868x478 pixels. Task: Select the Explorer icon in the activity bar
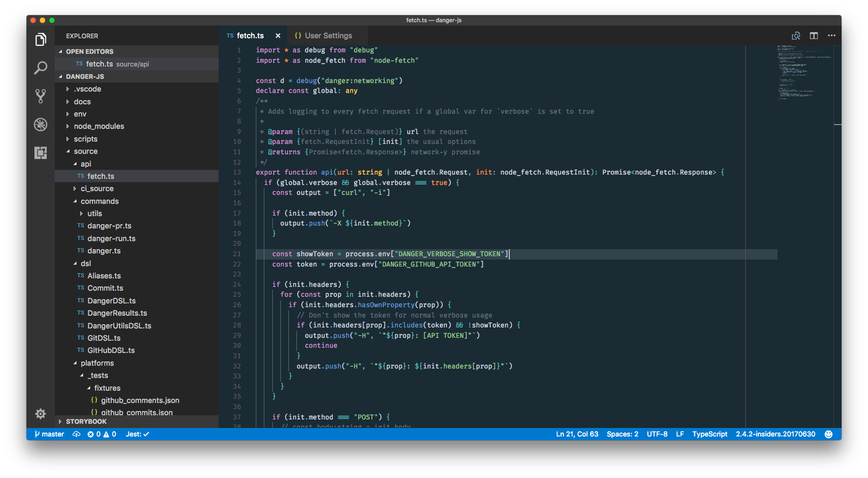pyautogui.click(x=41, y=39)
